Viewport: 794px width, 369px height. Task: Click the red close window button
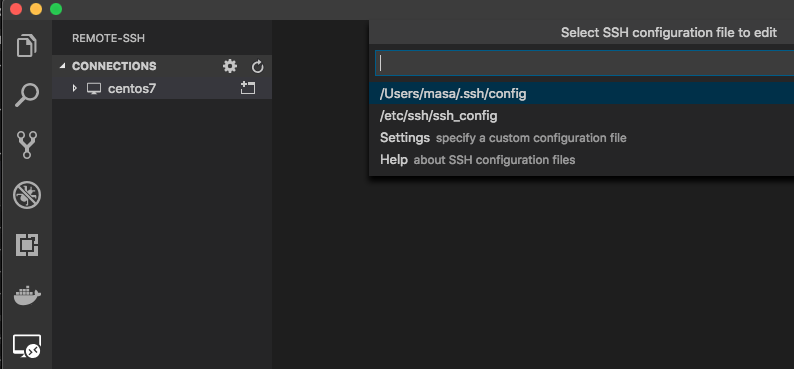click(x=16, y=9)
